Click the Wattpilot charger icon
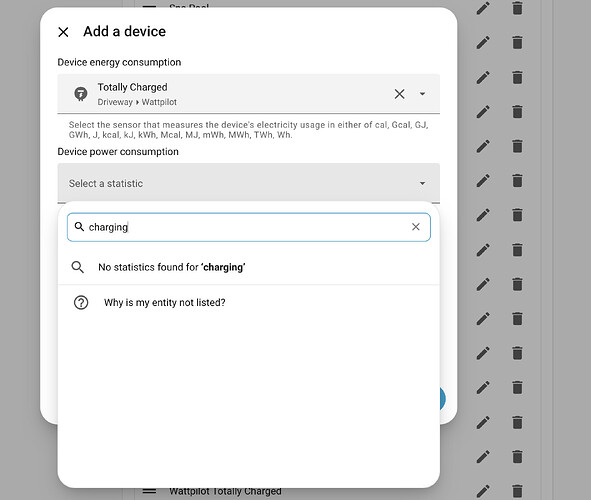This screenshot has height=500, width=591. 81,94
